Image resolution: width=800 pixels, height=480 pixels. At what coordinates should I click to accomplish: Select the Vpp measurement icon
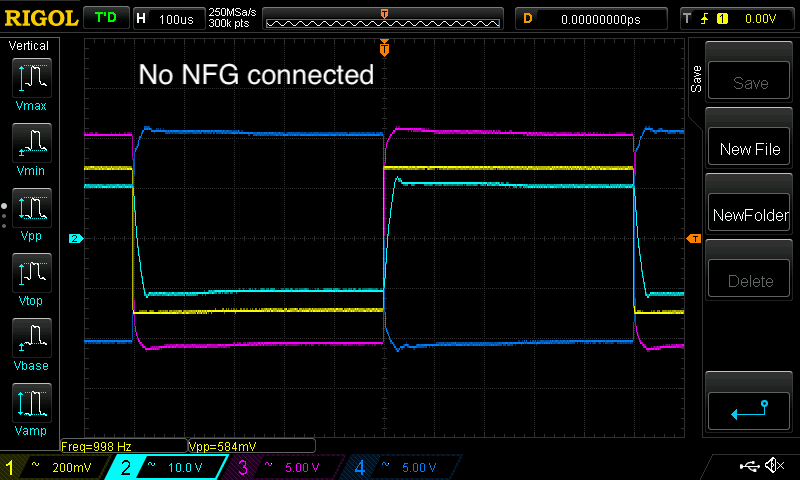32,208
